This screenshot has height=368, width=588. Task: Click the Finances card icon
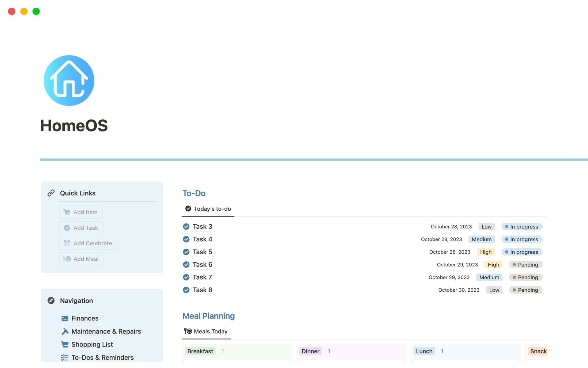point(65,318)
